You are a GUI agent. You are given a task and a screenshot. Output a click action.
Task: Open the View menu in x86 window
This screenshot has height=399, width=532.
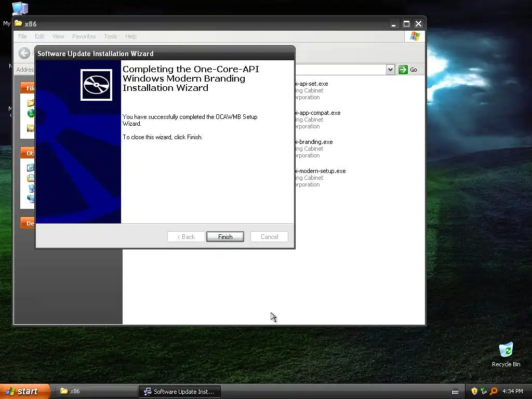coord(58,36)
